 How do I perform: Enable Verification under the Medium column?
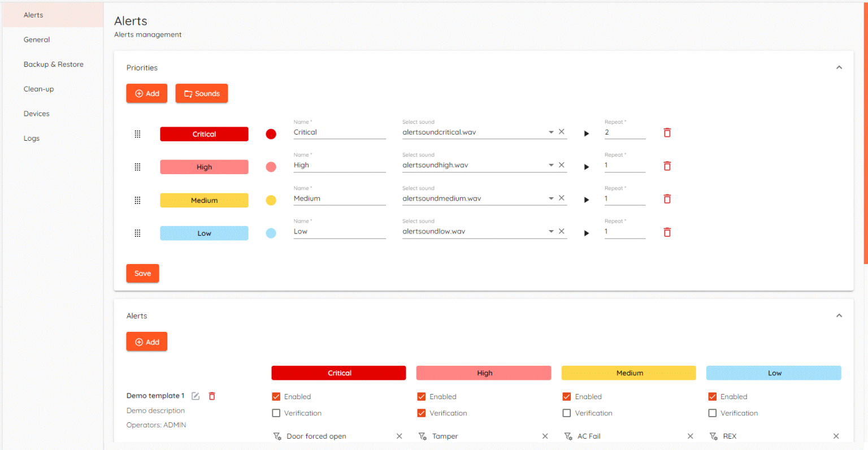point(567,413)
